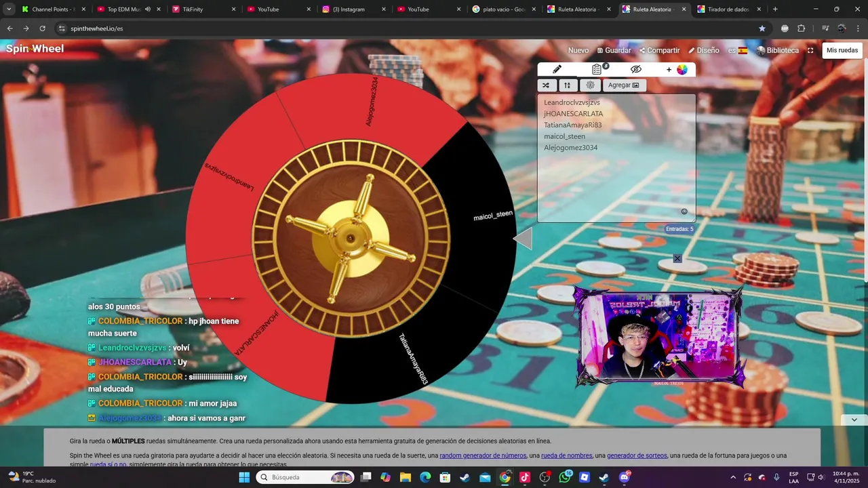Open File Explorer from the taskbar
The height and width of the screenshot is (488, 868).
405,477
